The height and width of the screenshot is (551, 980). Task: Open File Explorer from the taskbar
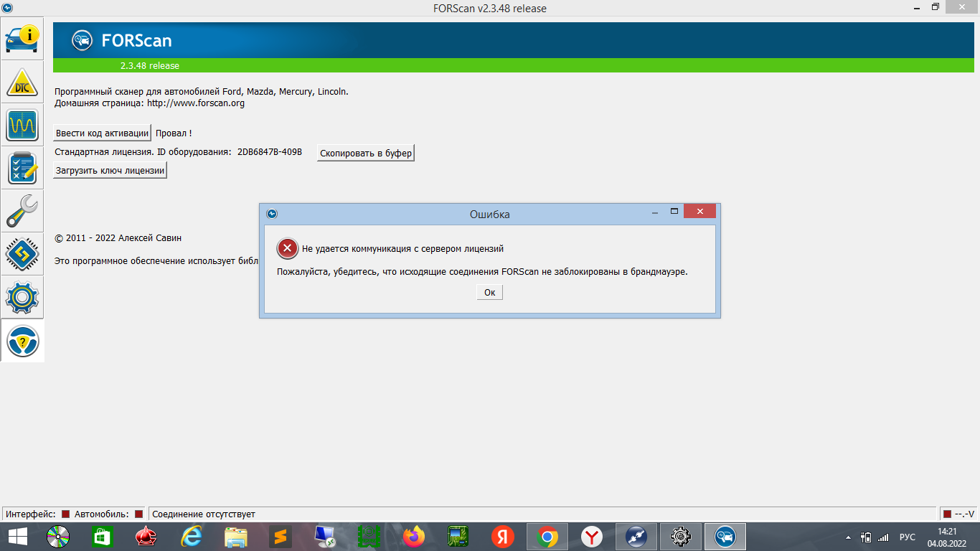(236, 537)
